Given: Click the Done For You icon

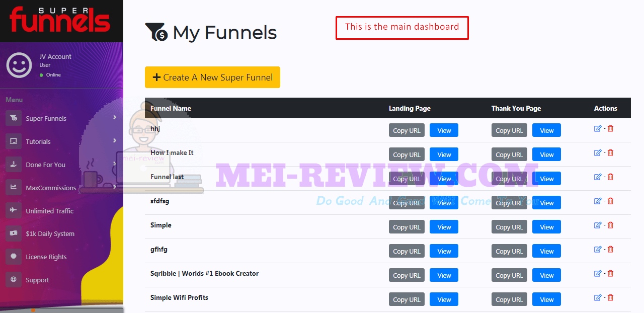Looking at the screenshot, I should point(14,165).
